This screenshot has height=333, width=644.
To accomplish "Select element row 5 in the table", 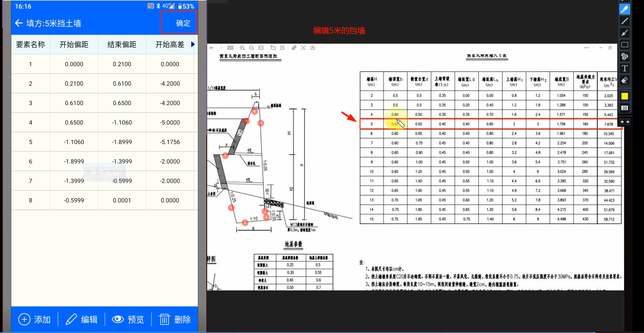I will click(x=105, y=142).
